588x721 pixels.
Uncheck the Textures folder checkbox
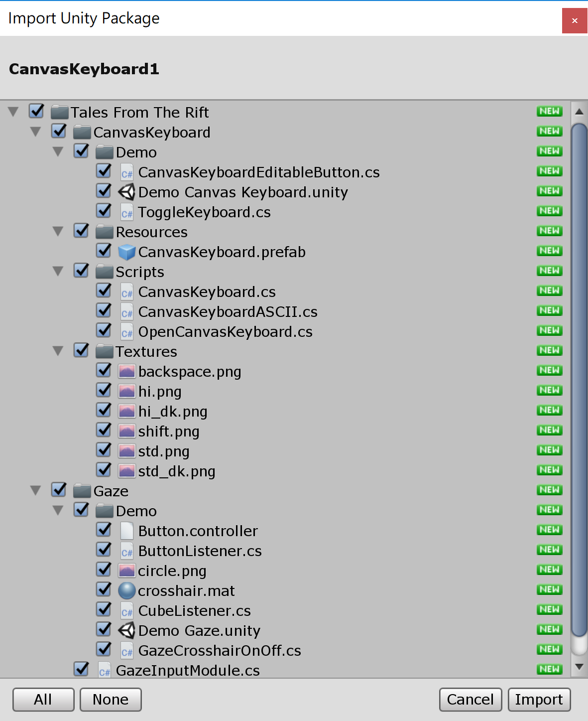click(81, 350)
